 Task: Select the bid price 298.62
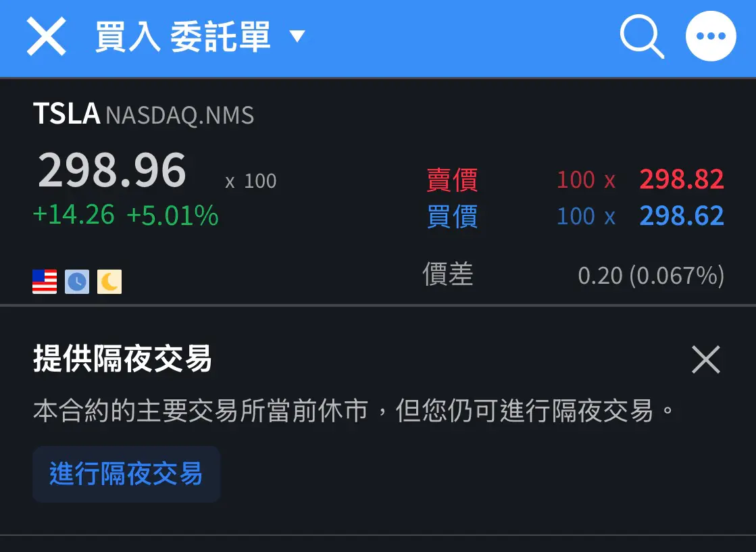(x=681, y=216)
